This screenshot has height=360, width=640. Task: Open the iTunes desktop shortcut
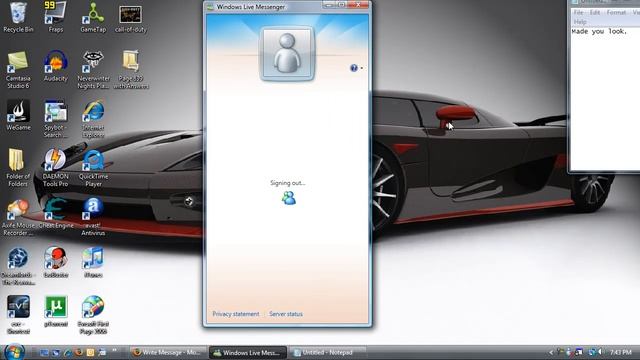pos(93,263)
